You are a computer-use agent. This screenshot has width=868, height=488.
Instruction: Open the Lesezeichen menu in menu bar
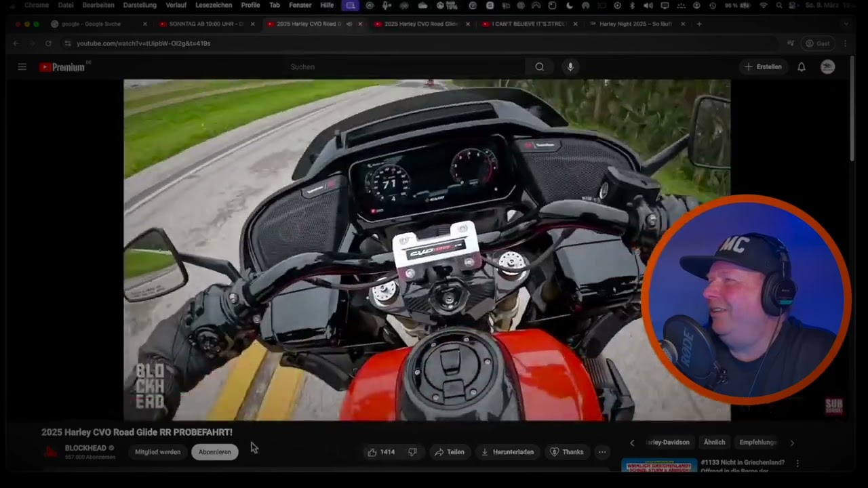[x=213, y=5]
